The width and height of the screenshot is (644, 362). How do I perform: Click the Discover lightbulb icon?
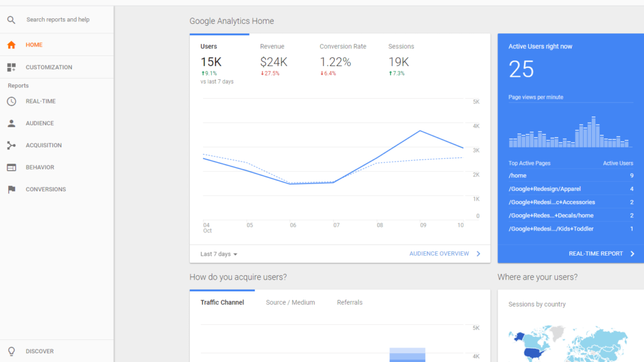pyautogui.click(x=11, y=351)
